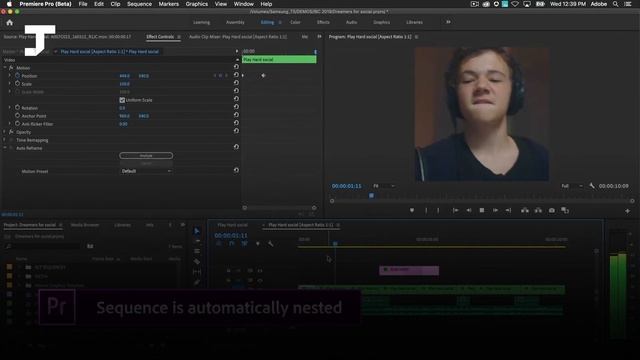This screenshot has height=360, width=640.
Task: Reset the Scale parameter
Action: pos(236,82)
